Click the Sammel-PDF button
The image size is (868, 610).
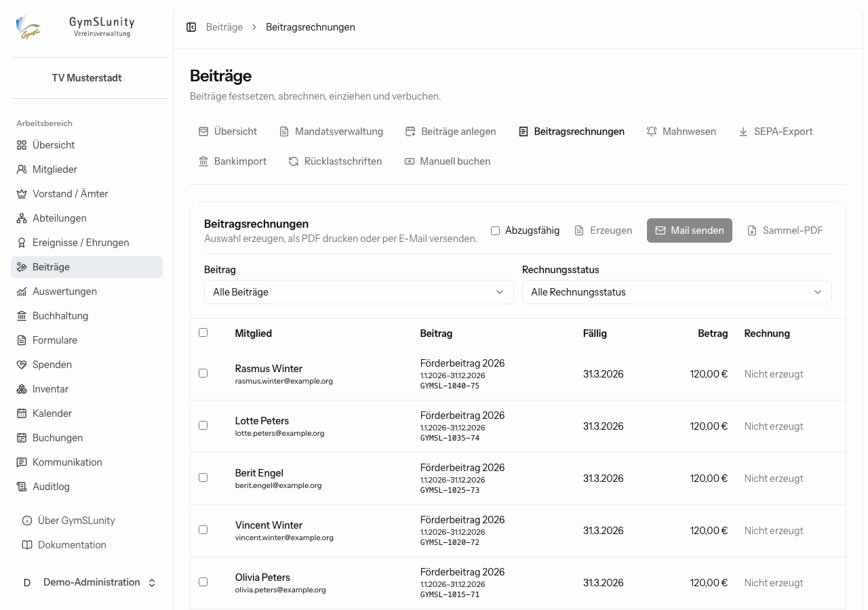[785, 230]
